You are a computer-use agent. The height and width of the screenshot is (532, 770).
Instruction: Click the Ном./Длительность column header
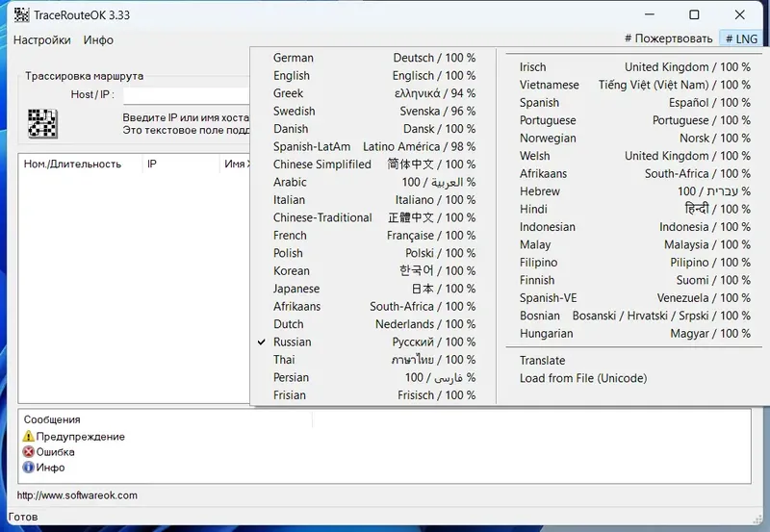[x=81, y=165]
